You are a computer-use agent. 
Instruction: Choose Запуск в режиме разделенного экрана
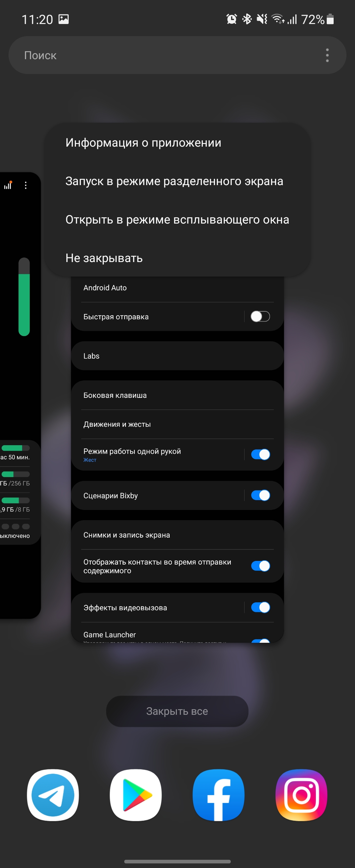pyautogui.click(x=174, y=181)
